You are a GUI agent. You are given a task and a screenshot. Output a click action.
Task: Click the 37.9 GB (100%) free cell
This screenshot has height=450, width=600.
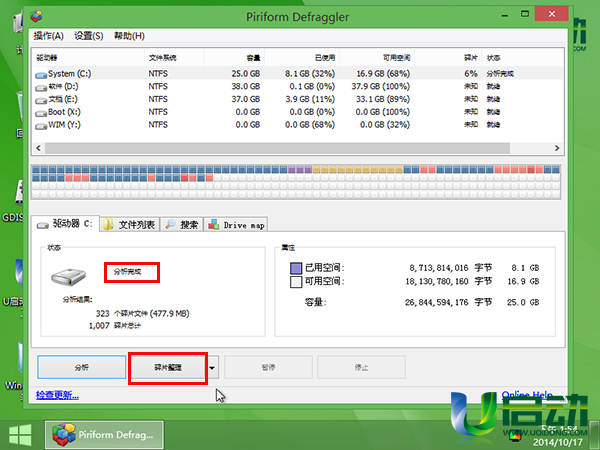click(381, 86)
